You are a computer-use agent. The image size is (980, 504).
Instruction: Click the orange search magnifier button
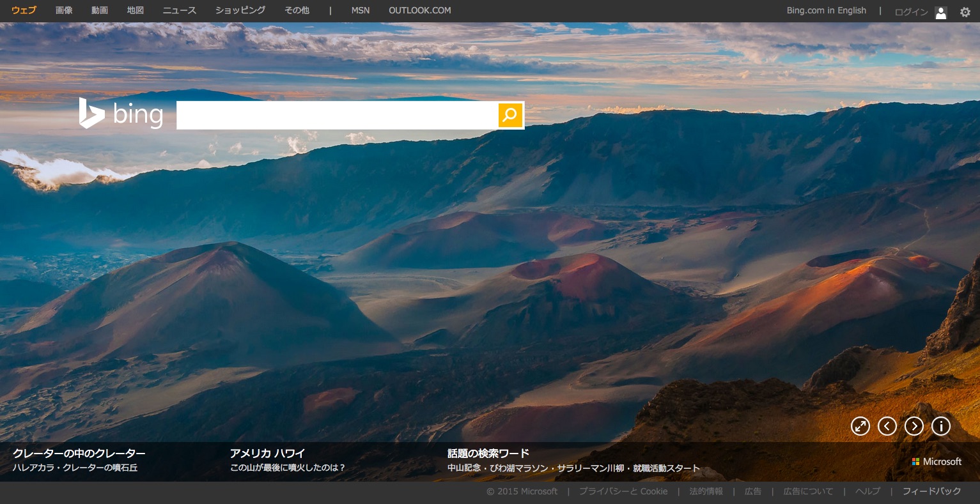510,115
